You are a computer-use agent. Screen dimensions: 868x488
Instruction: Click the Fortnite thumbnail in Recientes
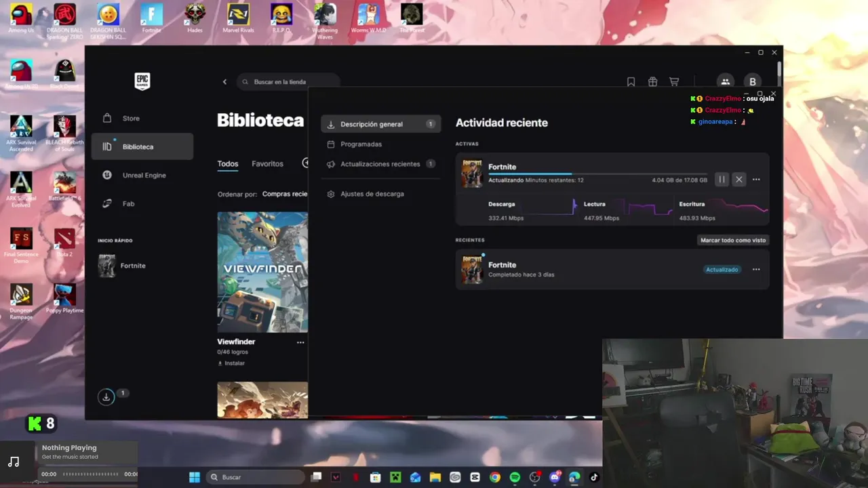pos(472,270)
